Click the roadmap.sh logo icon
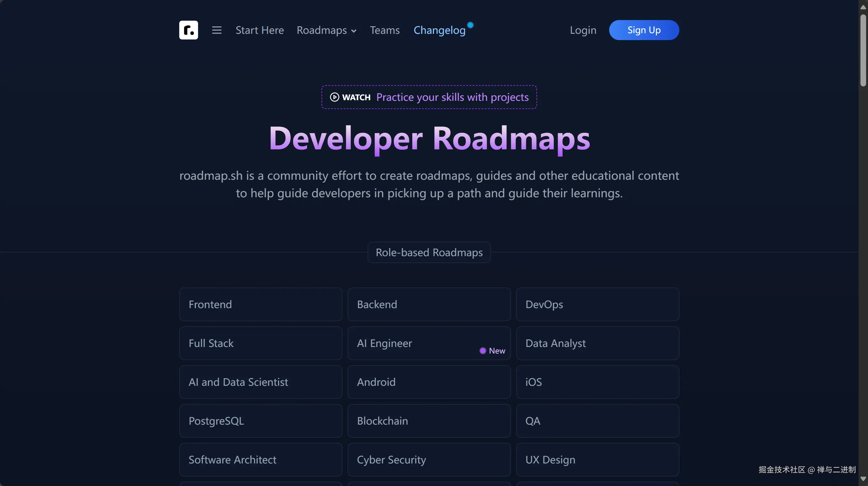 [188, 30]
